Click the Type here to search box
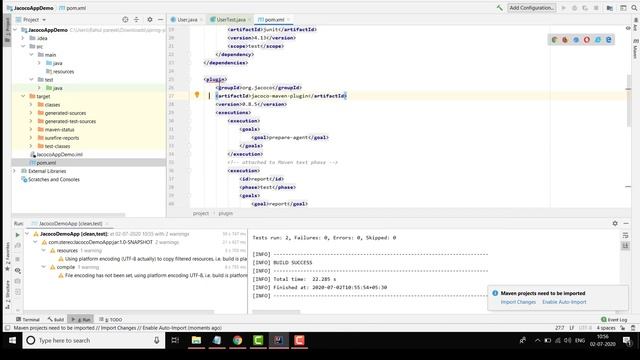Image resolution: width=640 pixels, height=360 pixels. point(94,340)
